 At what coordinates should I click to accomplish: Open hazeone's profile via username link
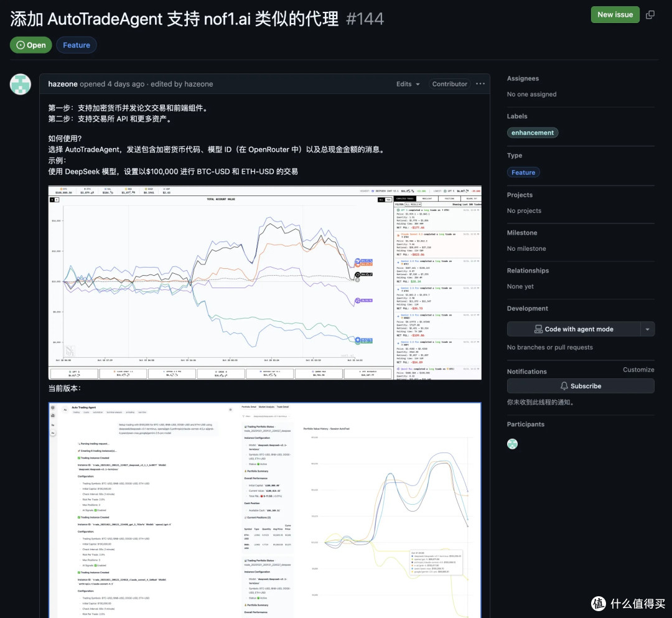pos(62,84)
